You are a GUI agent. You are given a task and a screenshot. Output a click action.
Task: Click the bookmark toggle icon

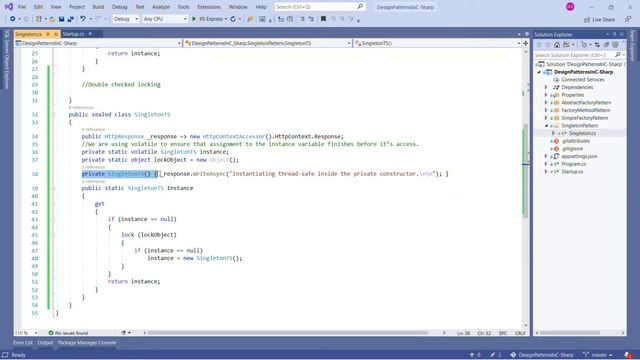click(x=323, y=19)
